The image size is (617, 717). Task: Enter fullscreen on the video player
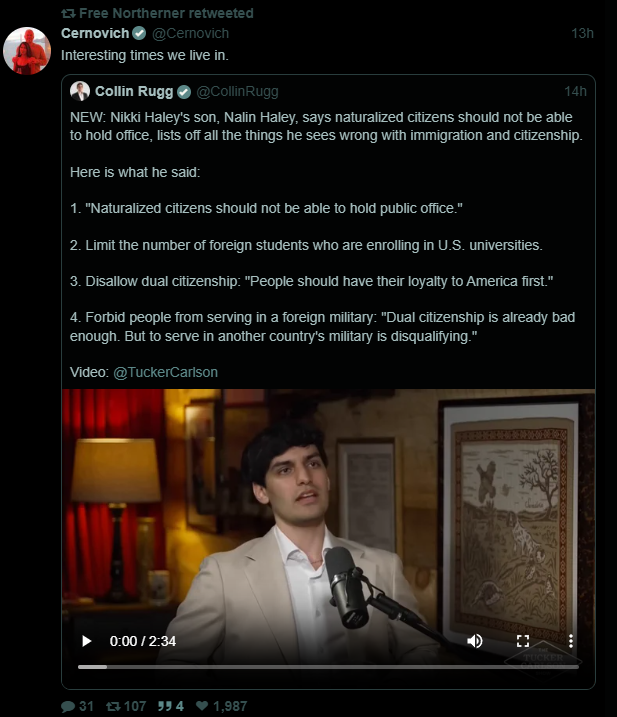(523, 641)
